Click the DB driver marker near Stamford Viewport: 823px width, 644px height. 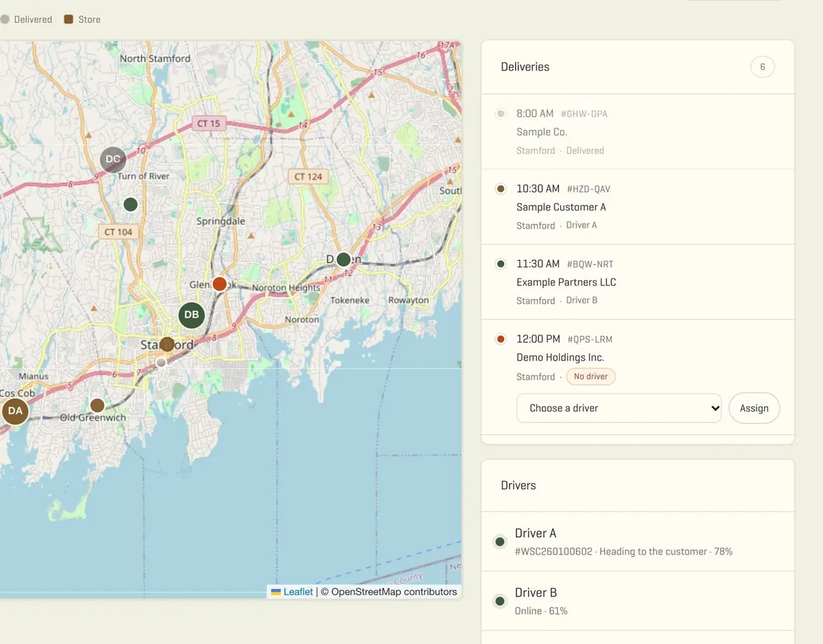pyautogui.click(x=192, y=315)
